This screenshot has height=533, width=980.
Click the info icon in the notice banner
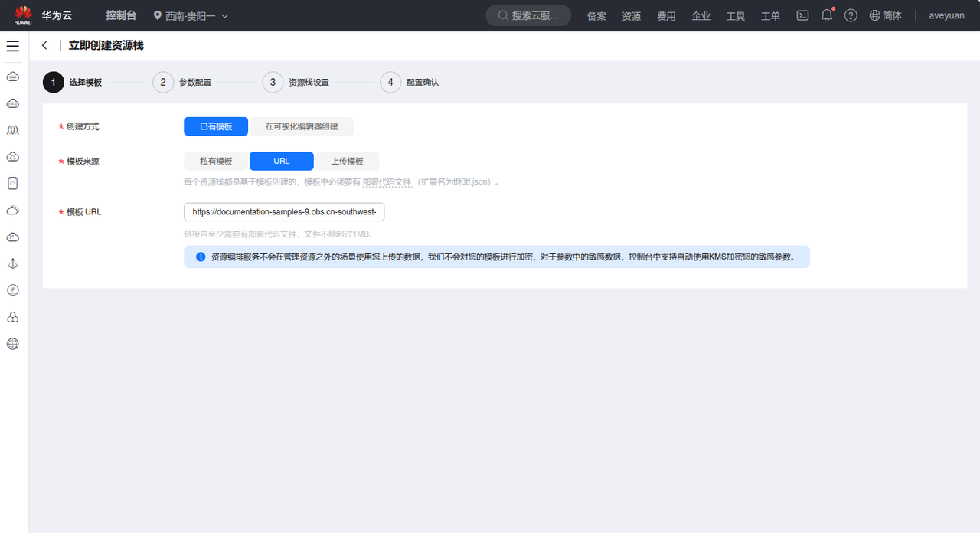[x=201, y=257]
